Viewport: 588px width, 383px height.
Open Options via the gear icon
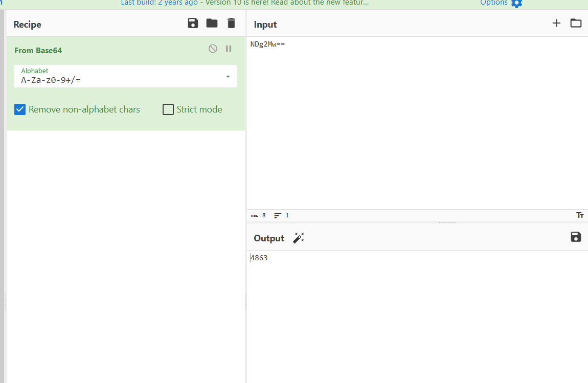[x=516, y=3]
